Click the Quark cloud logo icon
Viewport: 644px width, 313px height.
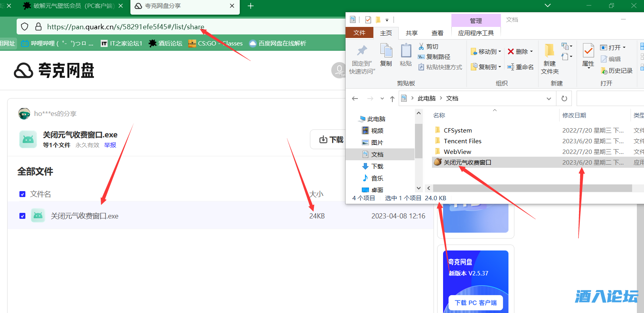tap(23, 71)
